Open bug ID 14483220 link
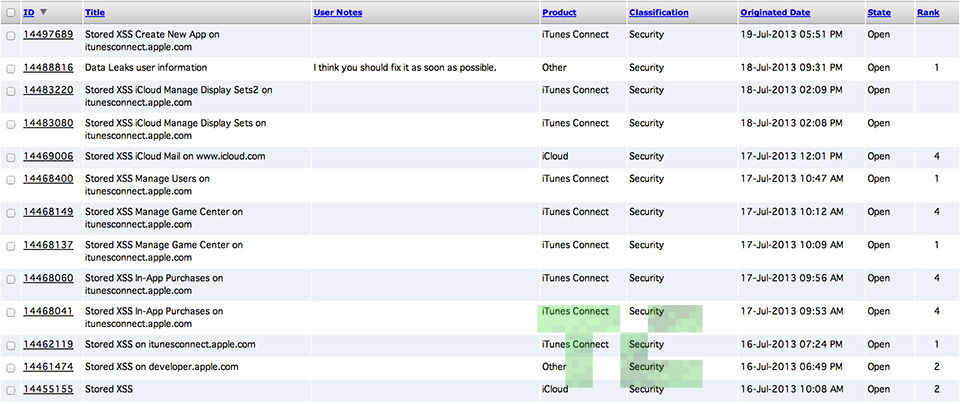The image size is (960, 404). coord(48,90)
